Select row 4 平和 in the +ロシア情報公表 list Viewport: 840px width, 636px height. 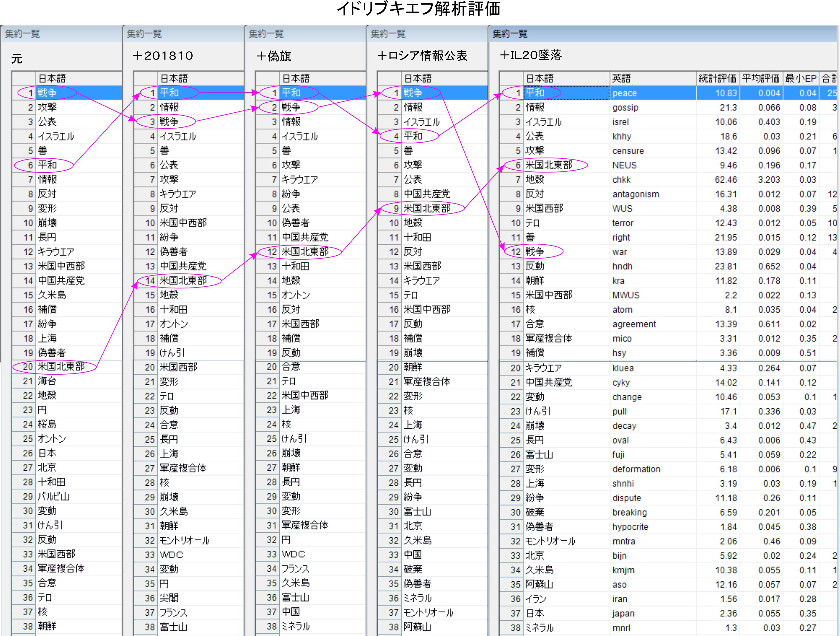pyautogui.click(x=413, y=136)
